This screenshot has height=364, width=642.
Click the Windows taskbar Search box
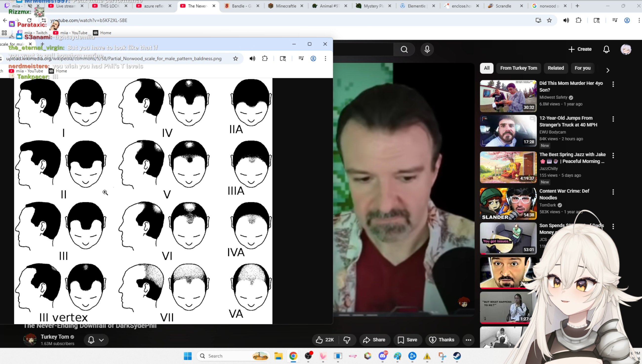pos(225,356)
